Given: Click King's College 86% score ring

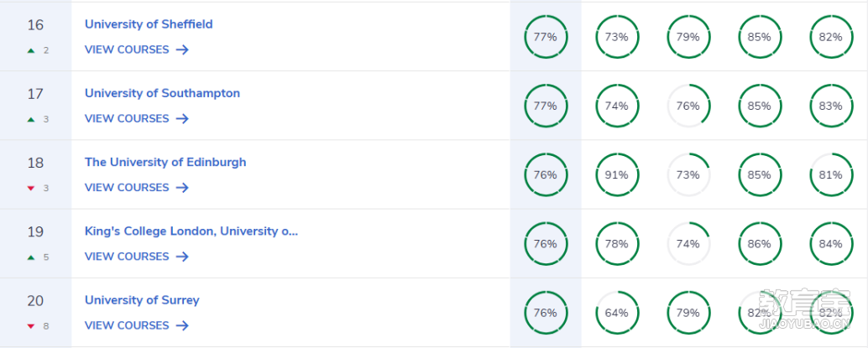Looking at the screenshot, I should pos(760,243).
